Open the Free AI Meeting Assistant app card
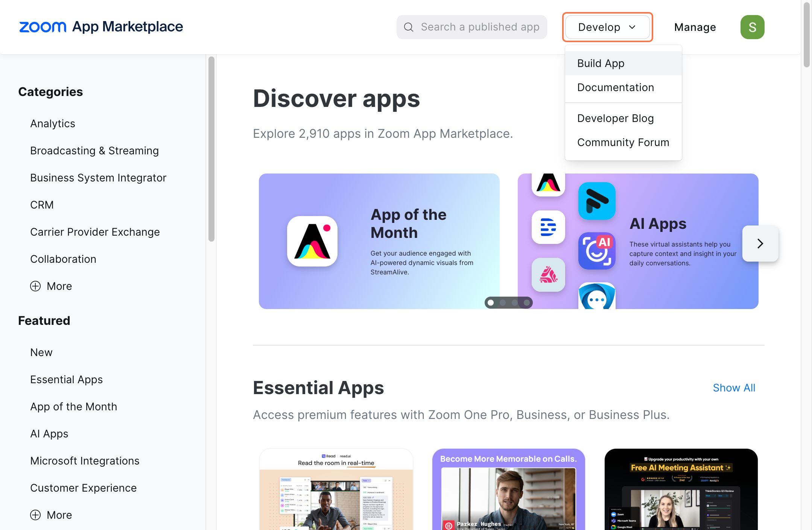Image resolution: width=812 pixels, height=530 pixels. click(x=681, y=489)
